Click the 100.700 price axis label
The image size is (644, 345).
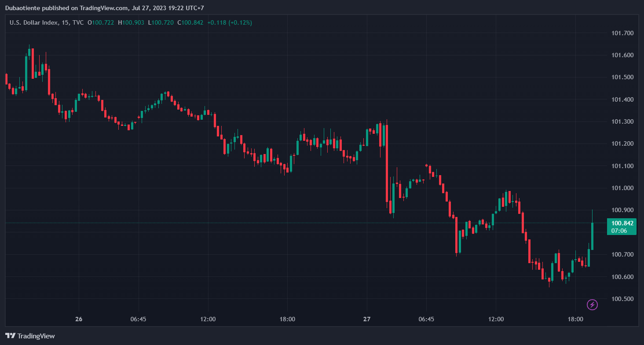point(622,254)
